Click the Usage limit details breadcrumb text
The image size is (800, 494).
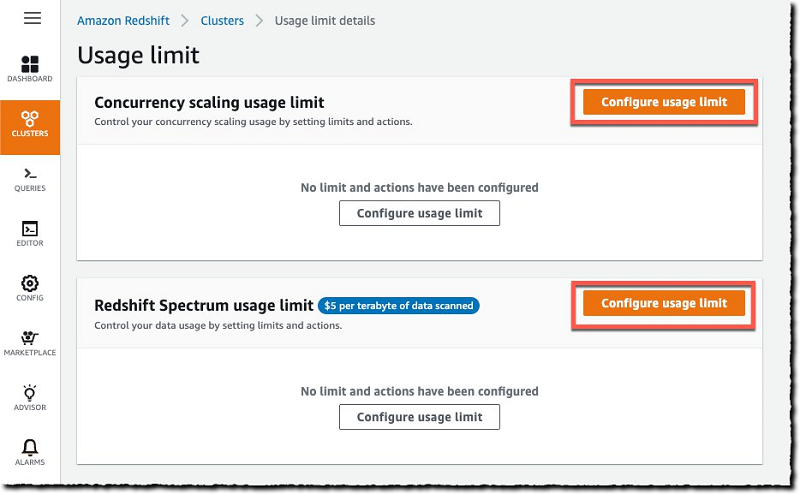325,20
